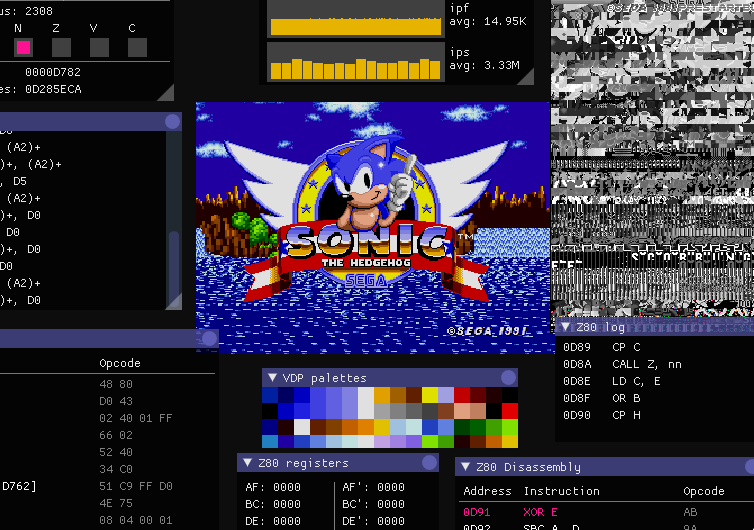Image resolution: width=754 pixels, height=530 pixels.
Task: Collapse the Z80 Disassembly window
Action: (465, 467)
